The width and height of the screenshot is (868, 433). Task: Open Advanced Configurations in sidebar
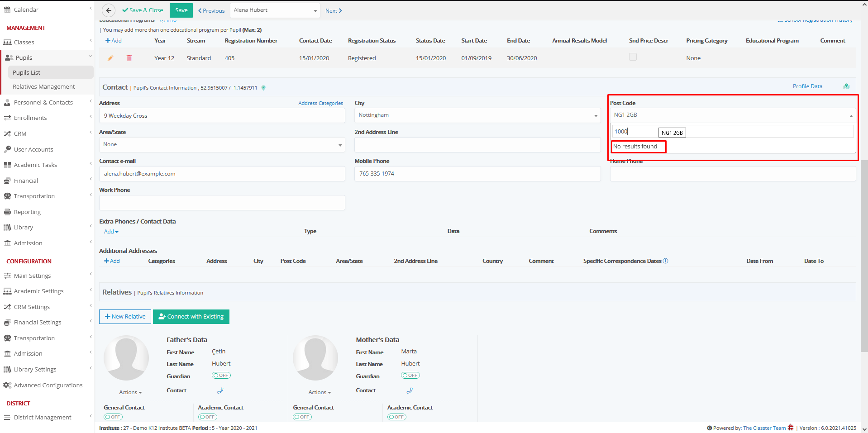pos(47,385)
